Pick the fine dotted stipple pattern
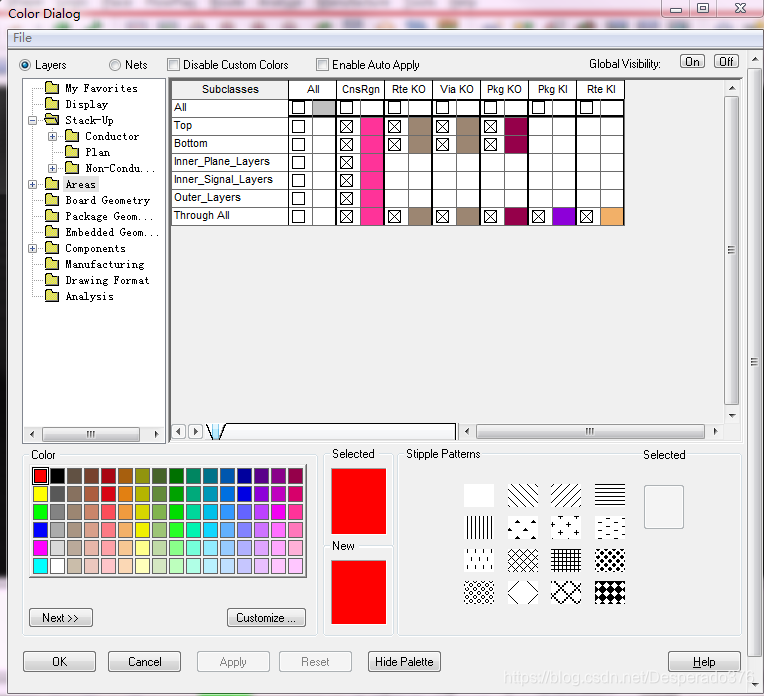 click(x=479, y=592)
